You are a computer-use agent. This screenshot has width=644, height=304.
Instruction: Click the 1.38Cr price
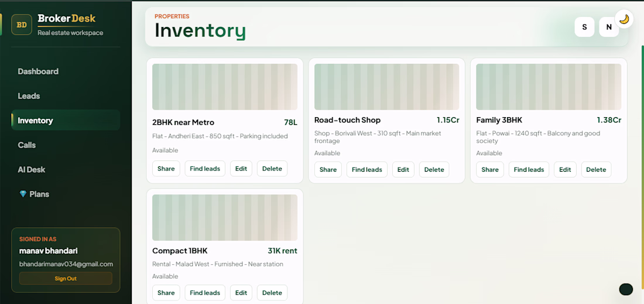coord(609,120)
